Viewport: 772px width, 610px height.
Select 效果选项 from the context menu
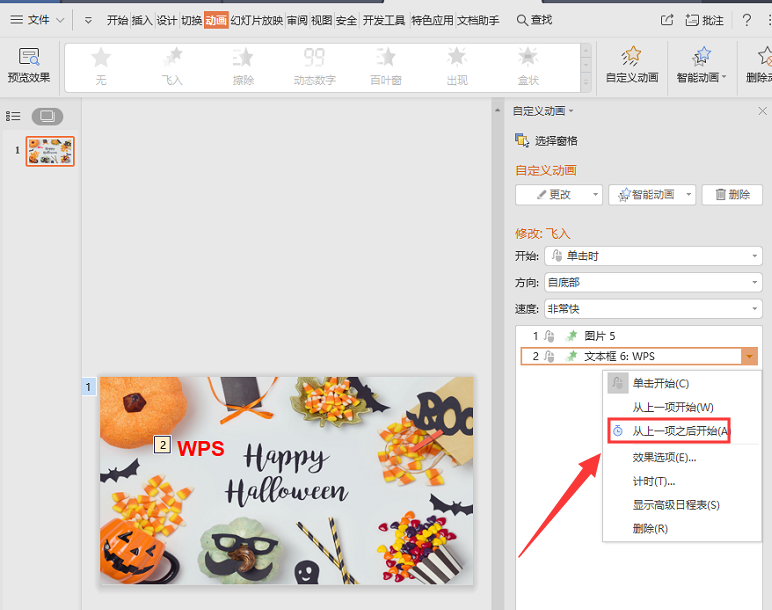pyautogui.click(x=664, y=457)
